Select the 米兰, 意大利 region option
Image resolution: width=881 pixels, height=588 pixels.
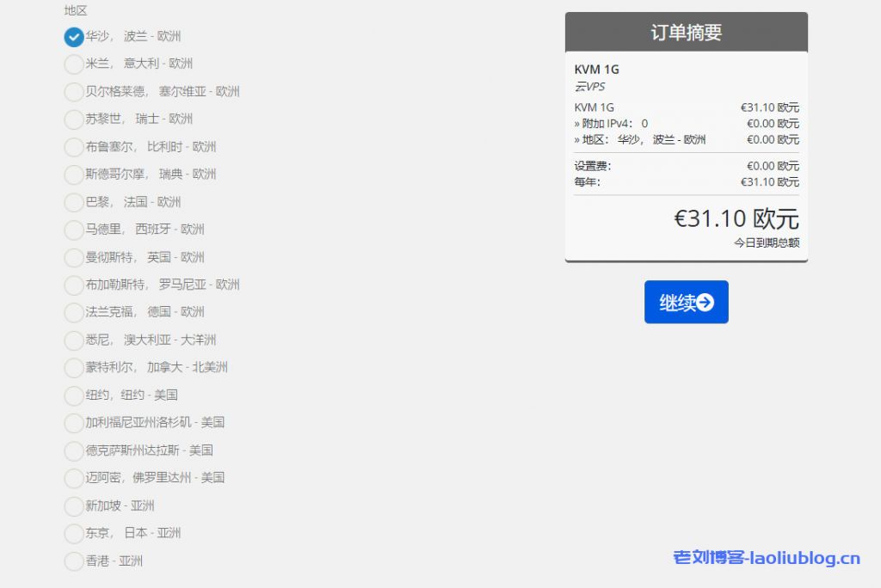(73, 65)
